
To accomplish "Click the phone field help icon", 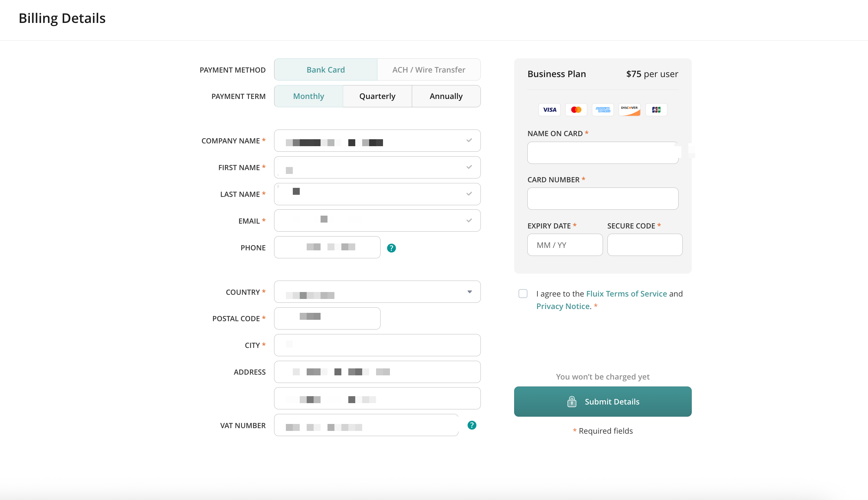I will click(x=391, y=248).
